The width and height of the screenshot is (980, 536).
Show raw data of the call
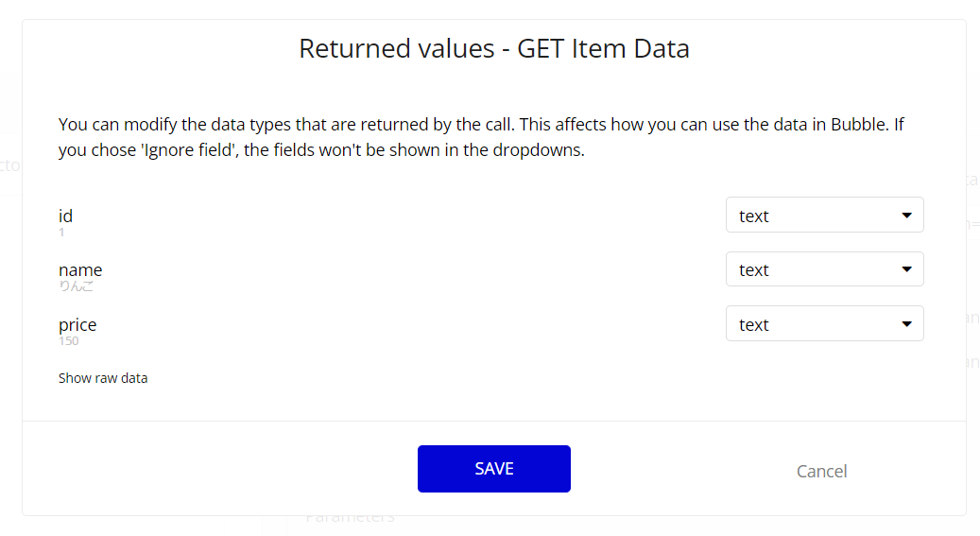tap(103, 378)
